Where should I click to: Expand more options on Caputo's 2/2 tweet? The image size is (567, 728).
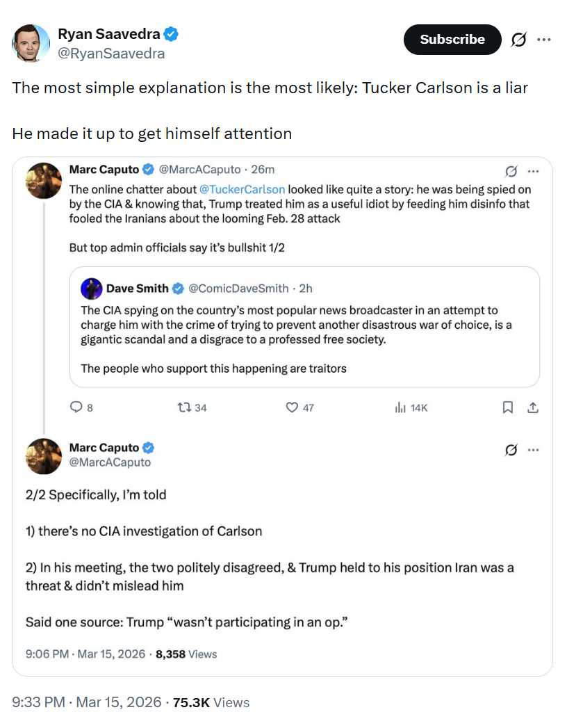pos(534,450)
